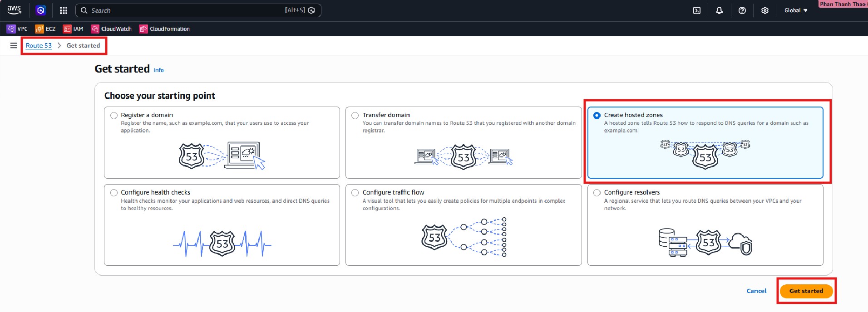Choose the Configure health checks option
Screen dimensions: 868x312
pyautogui.click(x=114, y=193)
